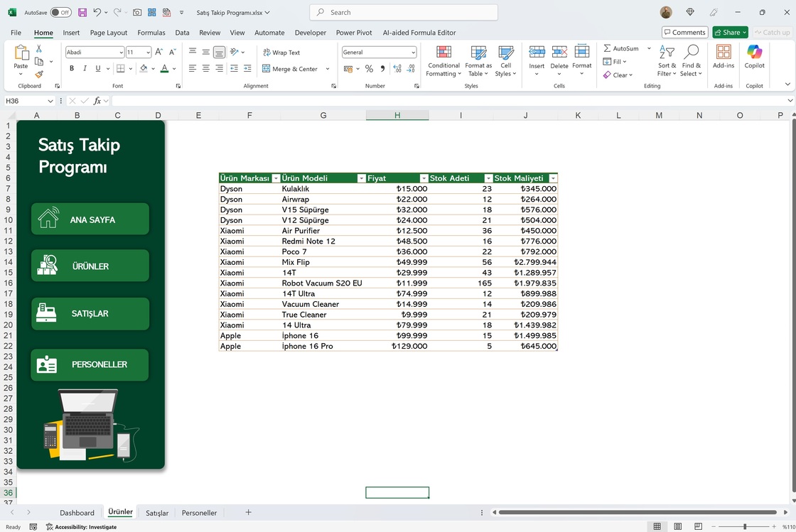Open the Ürün Modeli filter dropdown
Viewport: 796px width, 532px height.
(362, 178)
